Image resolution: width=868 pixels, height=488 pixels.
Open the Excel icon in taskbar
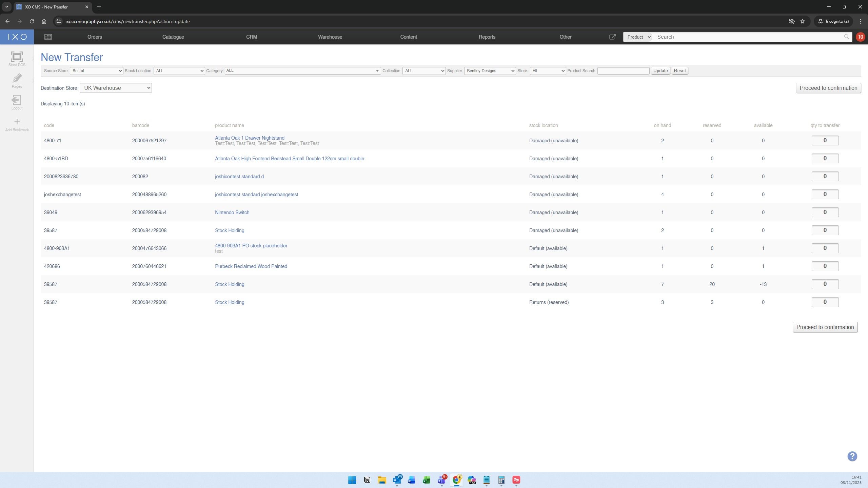(426, 480)
